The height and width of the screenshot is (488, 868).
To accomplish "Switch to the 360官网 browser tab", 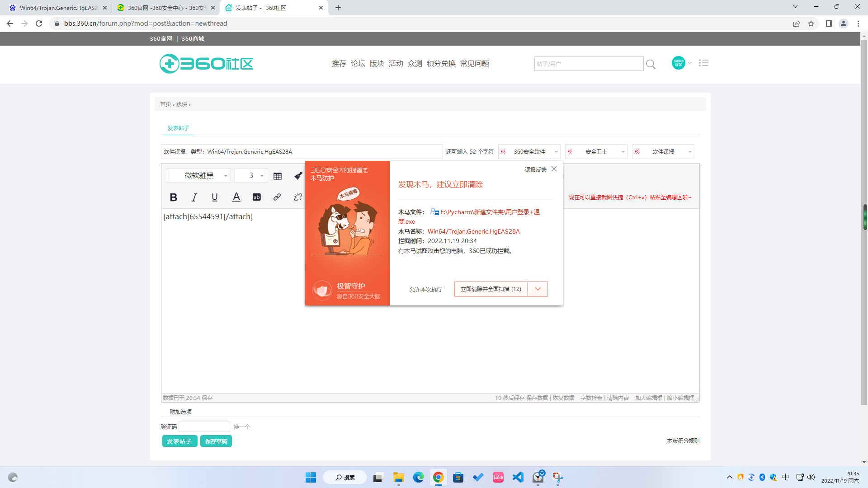I will point(165,8).
